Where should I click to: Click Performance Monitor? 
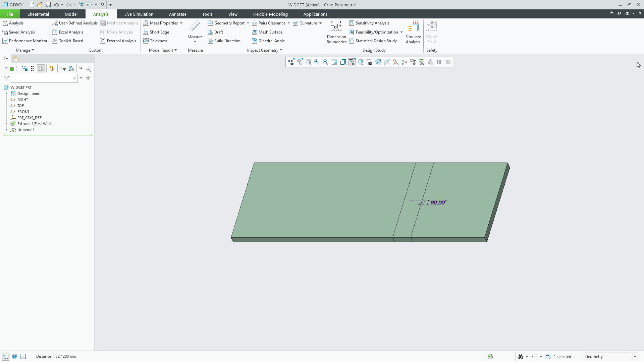25,41
